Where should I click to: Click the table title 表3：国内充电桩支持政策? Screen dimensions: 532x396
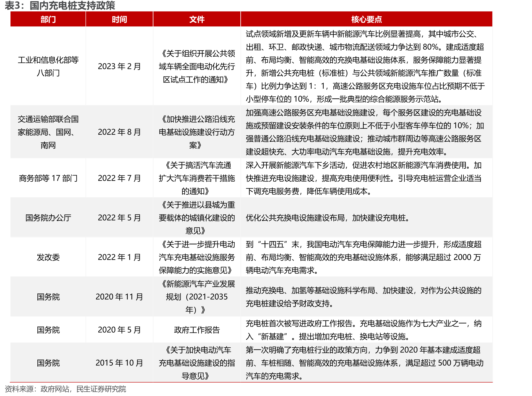pyautogui.click(x=60, y=5)
